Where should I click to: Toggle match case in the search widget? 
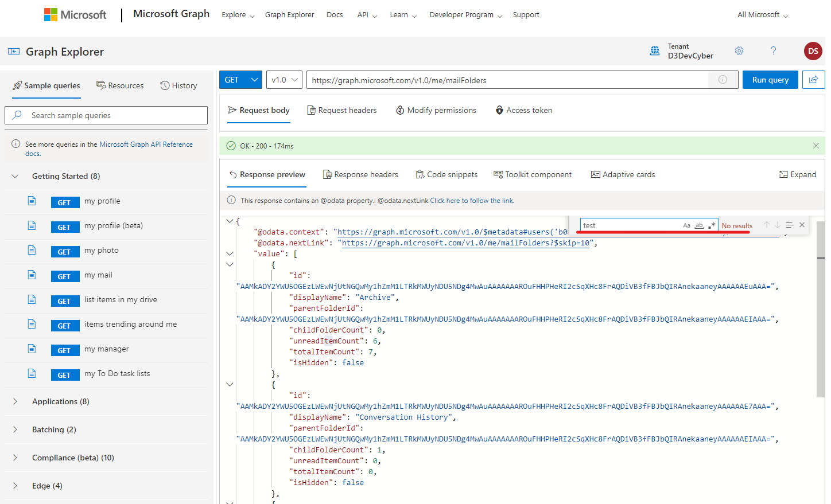(x=687, y=225)
